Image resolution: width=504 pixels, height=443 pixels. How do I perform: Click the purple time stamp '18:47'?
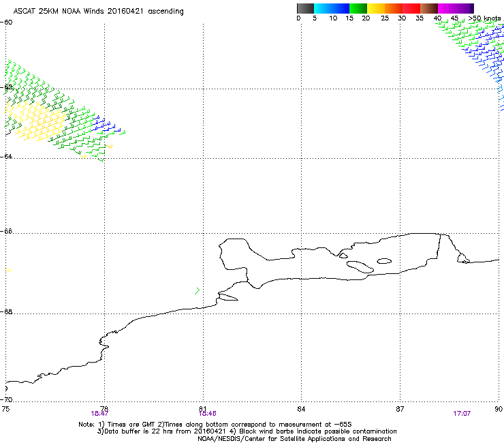point(99,414)
